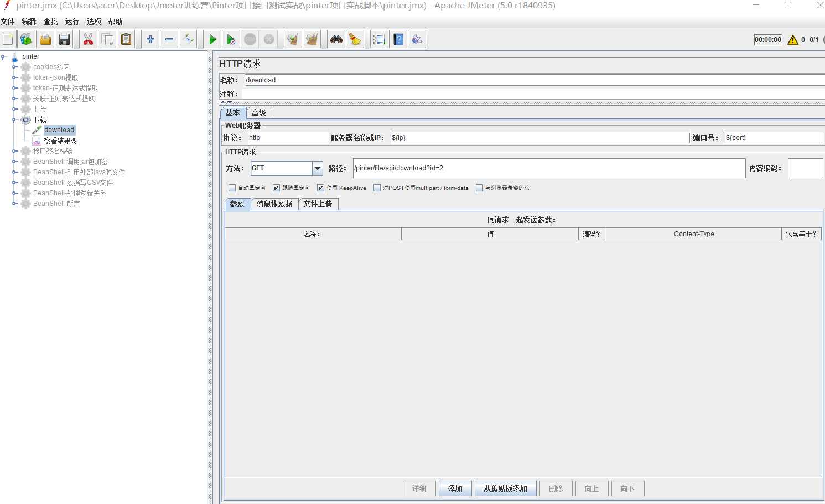Open the 查找 menu

tap(50, 22)
